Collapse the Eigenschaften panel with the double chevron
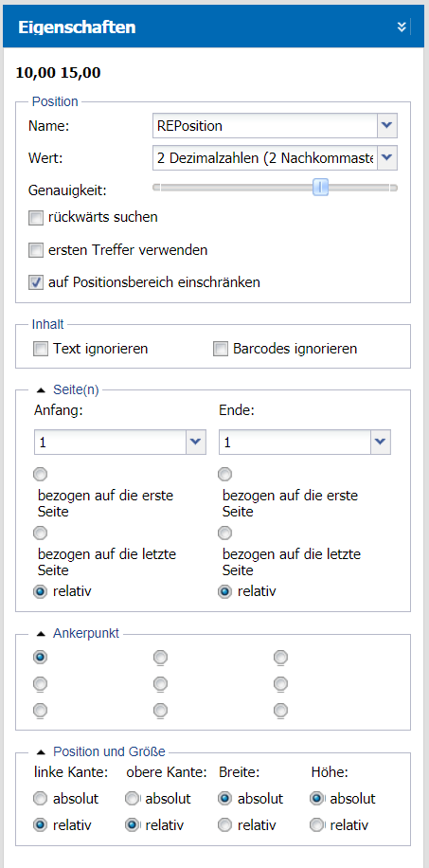This screenshot has height=868, width=429. 402,27
